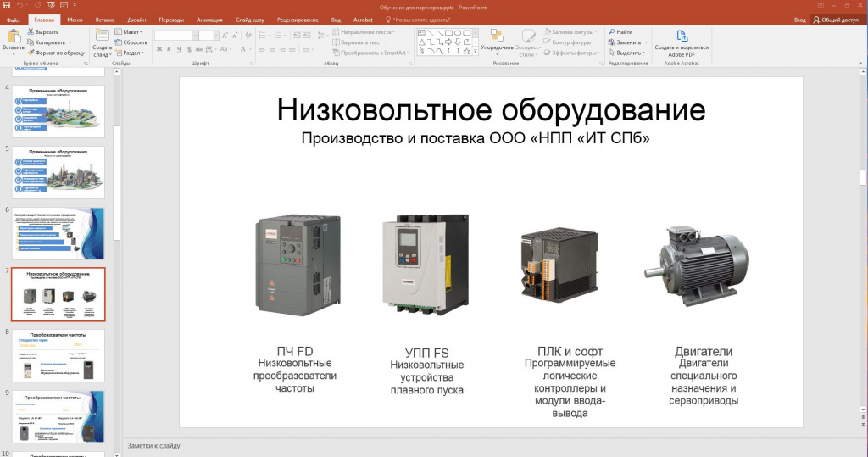Find text with Найти

point(620,32)
